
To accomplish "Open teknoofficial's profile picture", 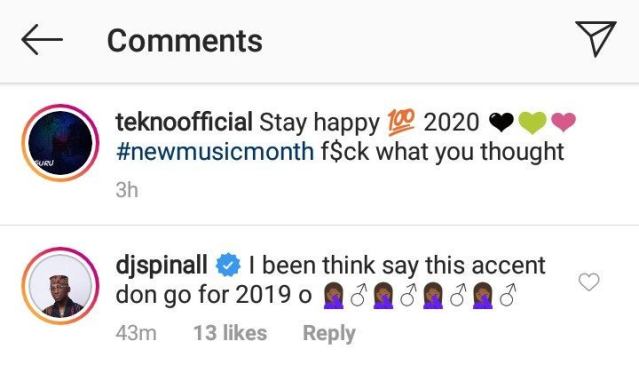I will click(x=60, y=143).
